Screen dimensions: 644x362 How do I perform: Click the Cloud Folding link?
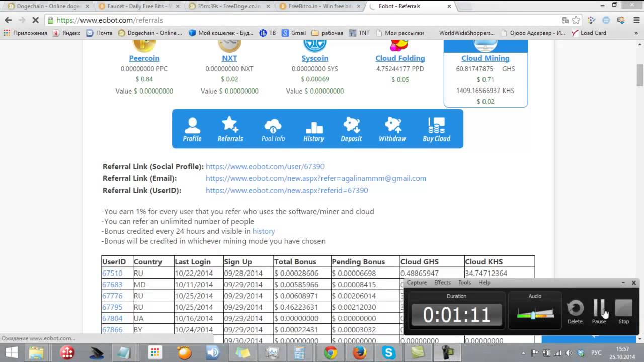400,58
